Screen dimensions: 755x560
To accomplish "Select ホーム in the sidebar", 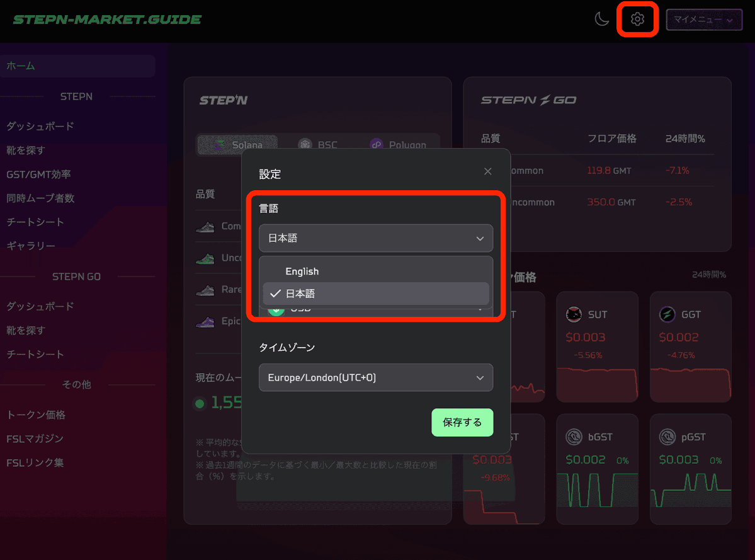I will (77, 66).
